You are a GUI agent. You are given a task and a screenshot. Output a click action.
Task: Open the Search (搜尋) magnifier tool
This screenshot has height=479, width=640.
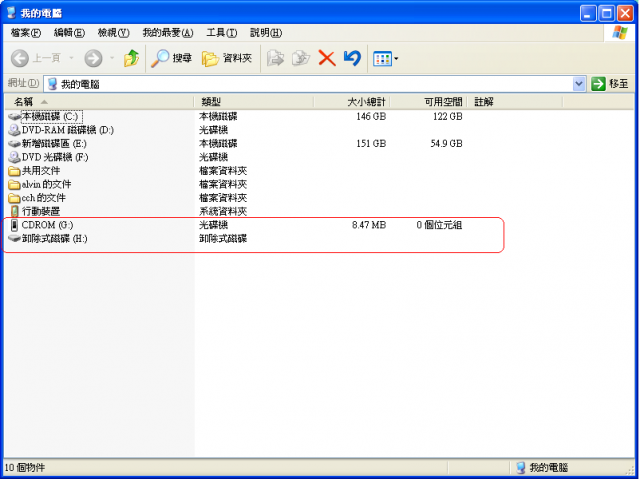coord(171,58)
